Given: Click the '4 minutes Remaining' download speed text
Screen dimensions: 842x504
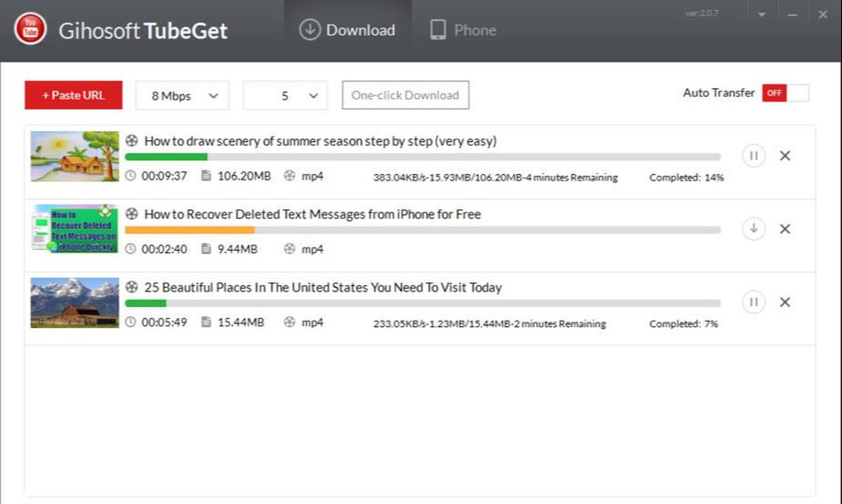Looking at the screenshot, I should tap(495, 177).
